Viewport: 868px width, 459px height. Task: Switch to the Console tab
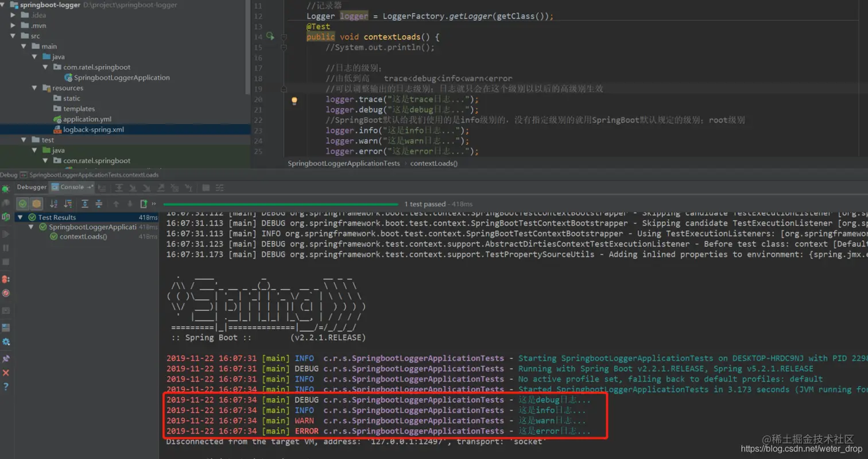point(72,187)
